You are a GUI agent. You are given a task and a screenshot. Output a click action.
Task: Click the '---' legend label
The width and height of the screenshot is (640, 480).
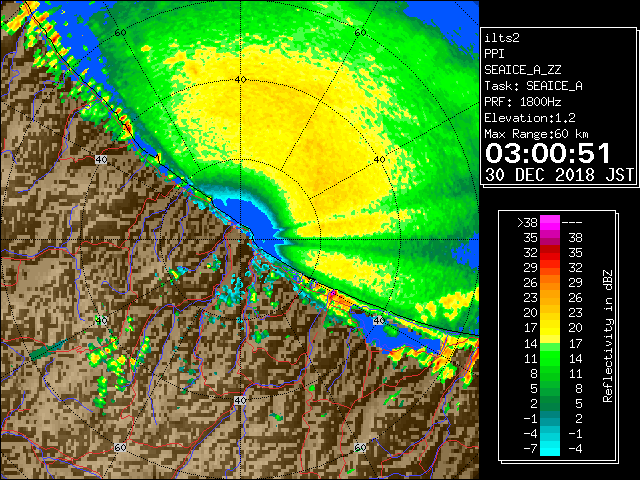click(x=572, y=223)
